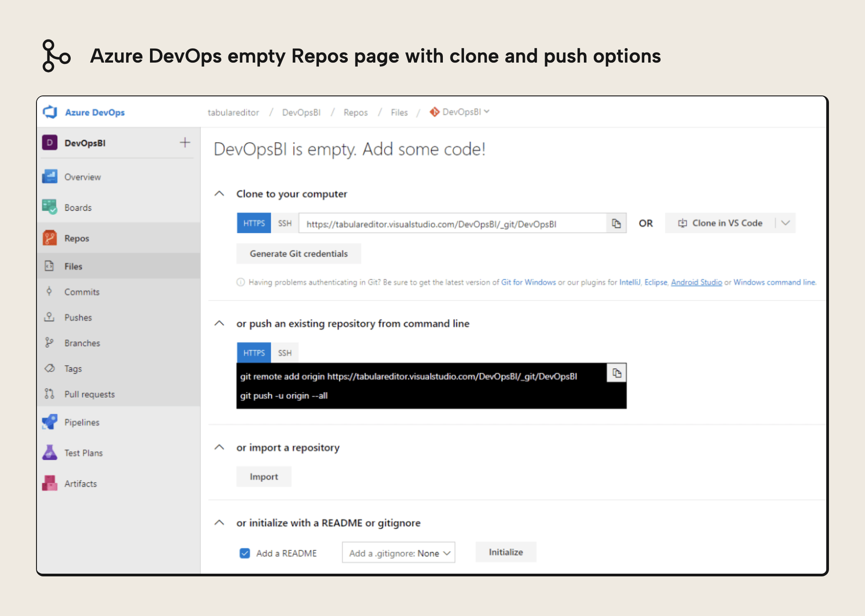Open the IntelliJ plugin link
865x616 pixels.
[630, 282]
